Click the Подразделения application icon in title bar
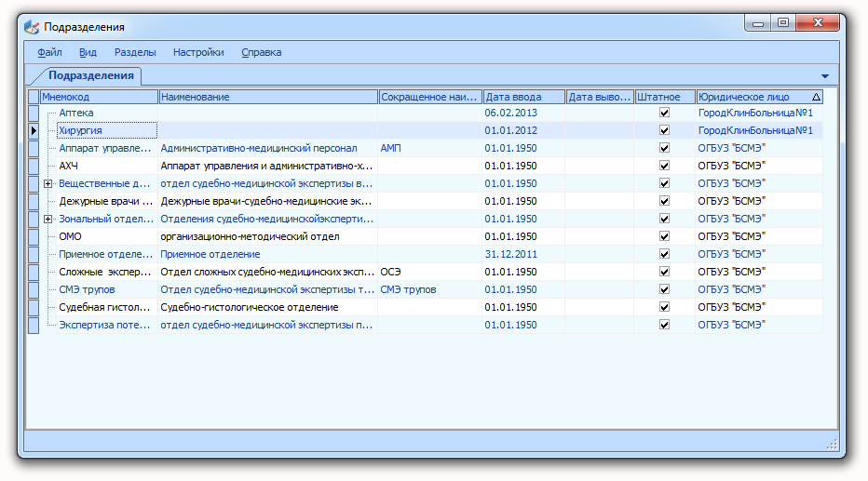Image resolution: width=868 pixels, height=481 pixels. [x=32, y=27]
